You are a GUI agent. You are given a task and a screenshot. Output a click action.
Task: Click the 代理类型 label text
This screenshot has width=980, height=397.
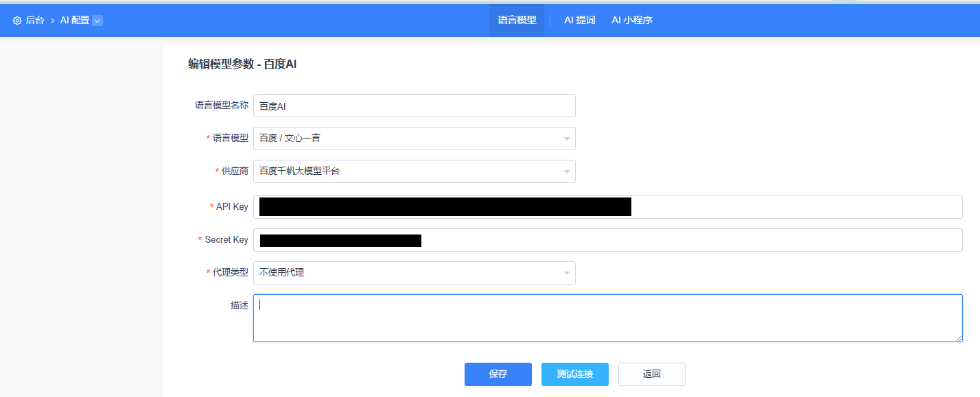(x=231, y=273)
